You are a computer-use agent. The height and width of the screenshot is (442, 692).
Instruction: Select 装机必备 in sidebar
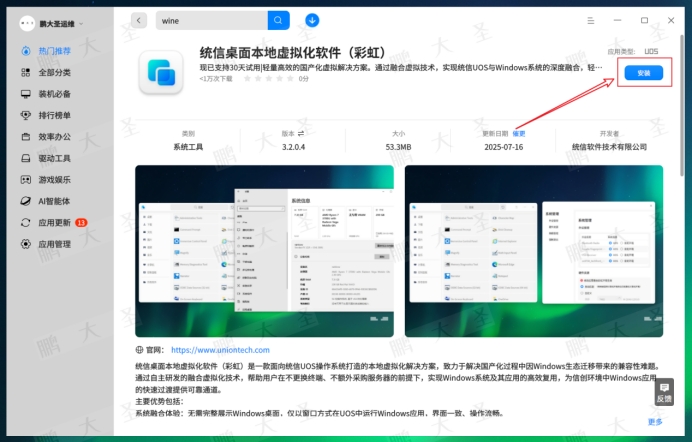point(54,94)
